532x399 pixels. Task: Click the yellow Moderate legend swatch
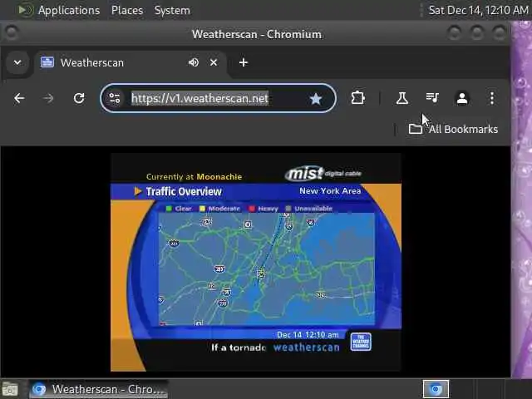[202, 209]
